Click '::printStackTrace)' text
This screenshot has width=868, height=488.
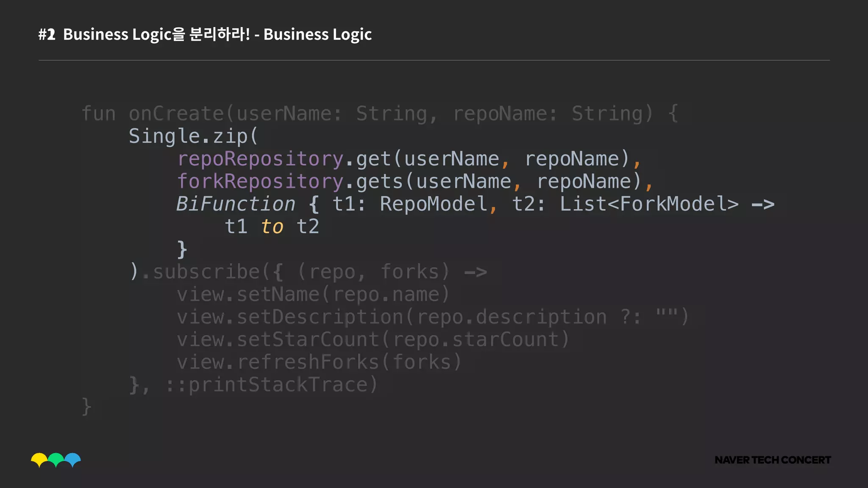(x=271, y=385)
